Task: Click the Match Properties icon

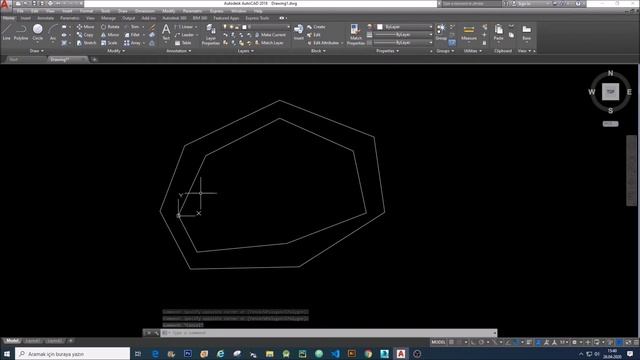Action: click(356, 34)
